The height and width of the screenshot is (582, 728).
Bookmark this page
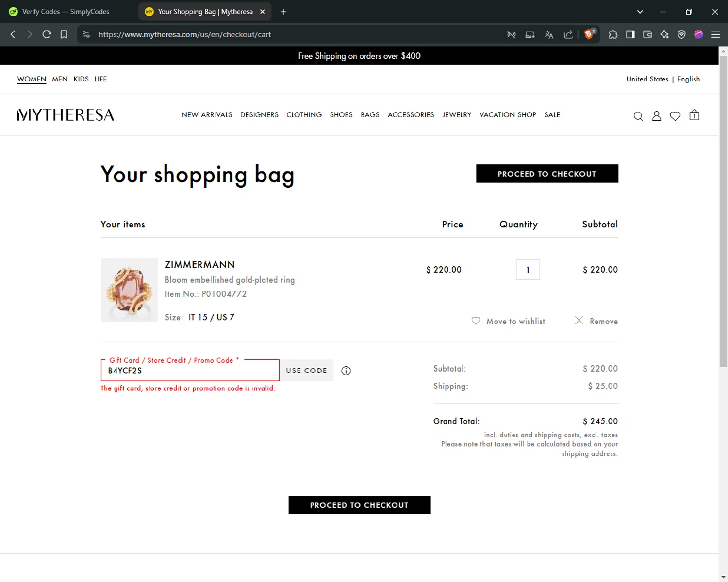pos(64,34)
